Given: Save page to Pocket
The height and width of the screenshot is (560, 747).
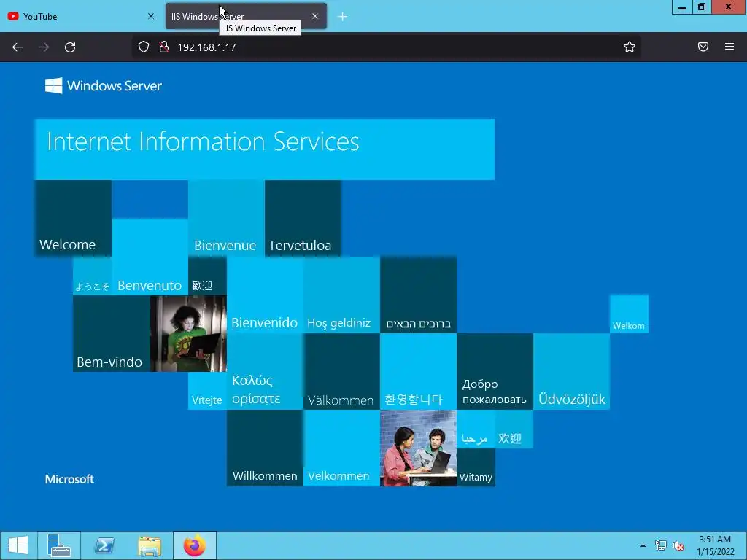Looking at the screenshot, I should [x=703, y=47].
